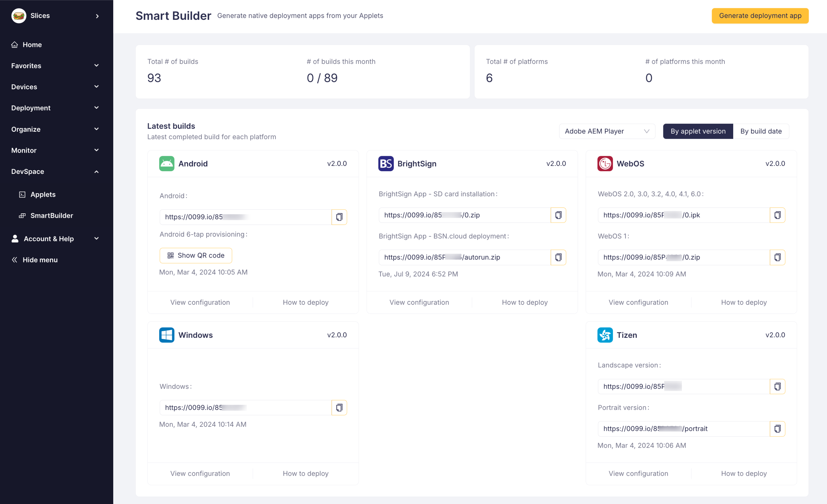Click the 'Smart Builder' page title
This screenshot has width=827, height=504.
click(x=173, y=16)
